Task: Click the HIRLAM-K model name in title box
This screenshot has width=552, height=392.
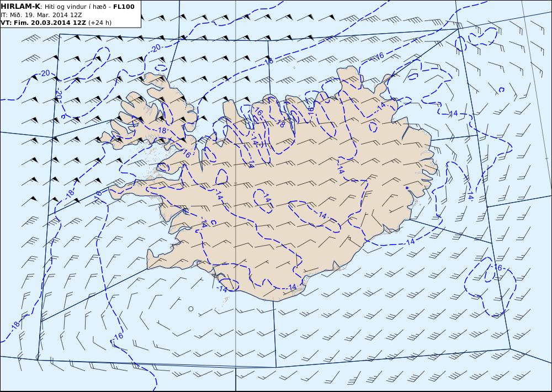Action: coord(20,7)
